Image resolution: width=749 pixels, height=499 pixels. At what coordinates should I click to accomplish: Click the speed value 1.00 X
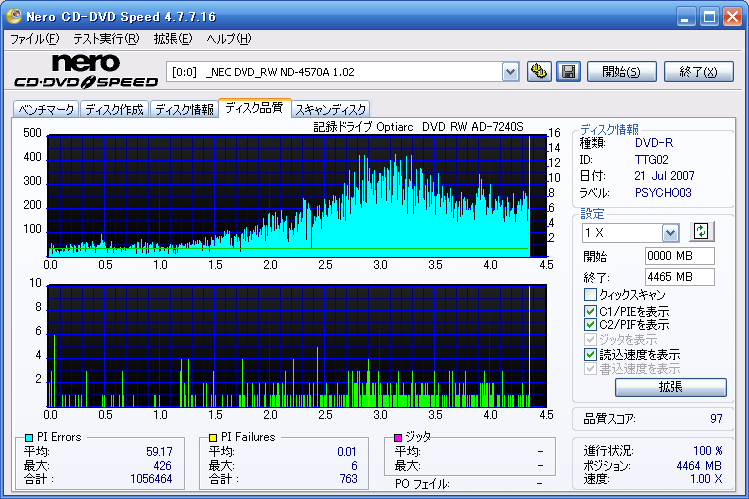pyautogui.click(x=706, y=479)
